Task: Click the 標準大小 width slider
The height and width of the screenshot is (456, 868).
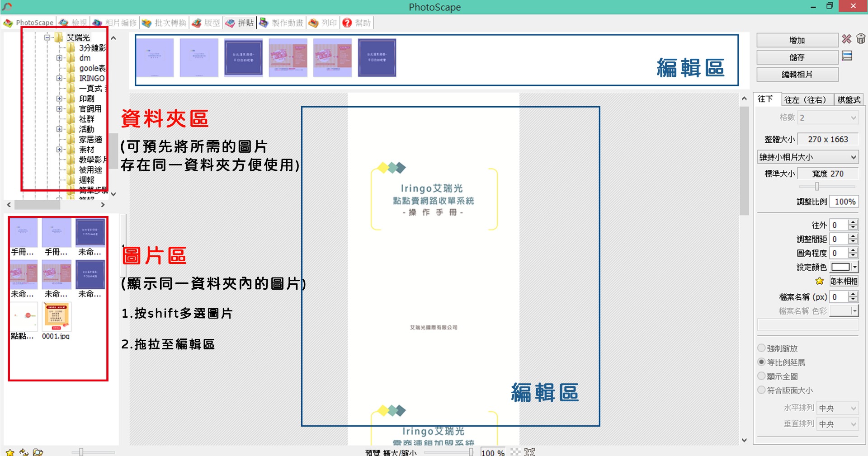Action: click(827, 186)
